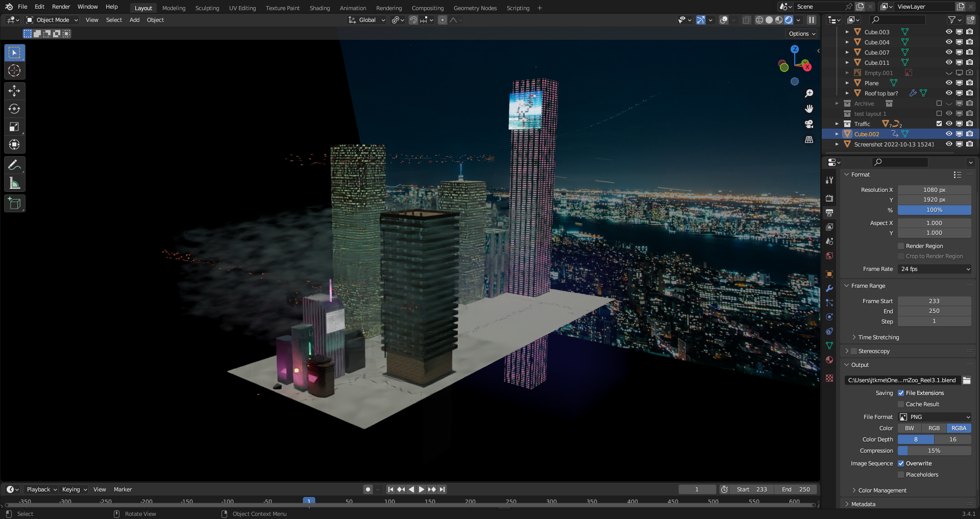This screenshot has height=519, width=980.
Task: Enable Cache Result checkbox
Action: [x=901, y=404]
